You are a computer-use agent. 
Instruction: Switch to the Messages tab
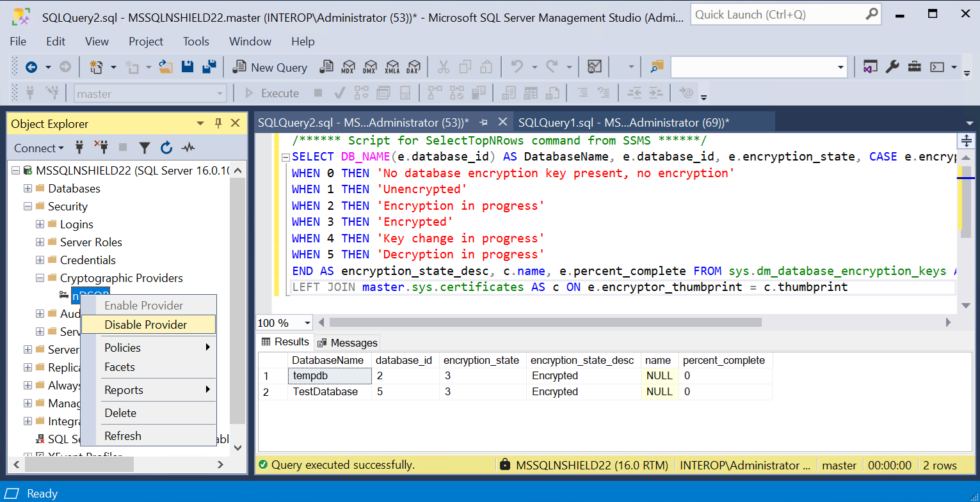pyautogui.click(x=347, y=343)
